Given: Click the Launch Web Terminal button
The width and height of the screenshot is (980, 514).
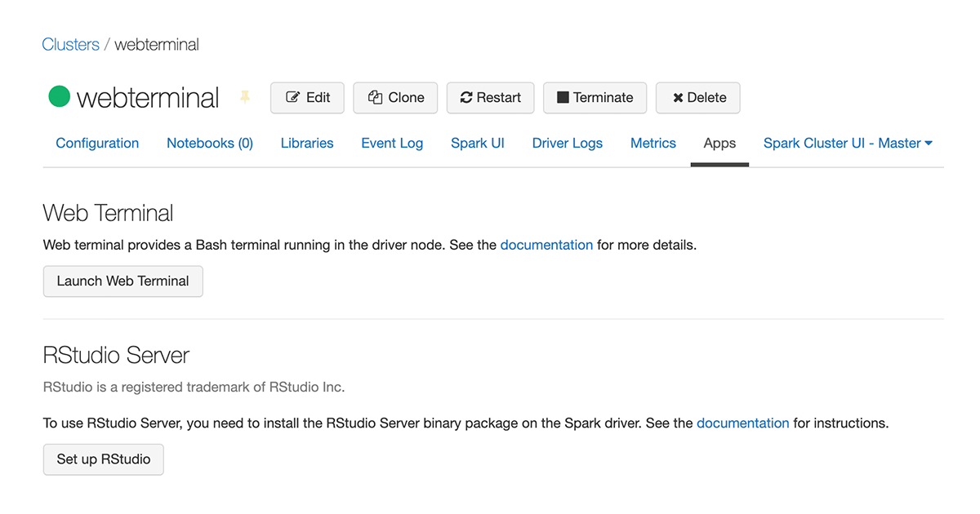Looking at the screenshot, I should (x=122, y=281).
